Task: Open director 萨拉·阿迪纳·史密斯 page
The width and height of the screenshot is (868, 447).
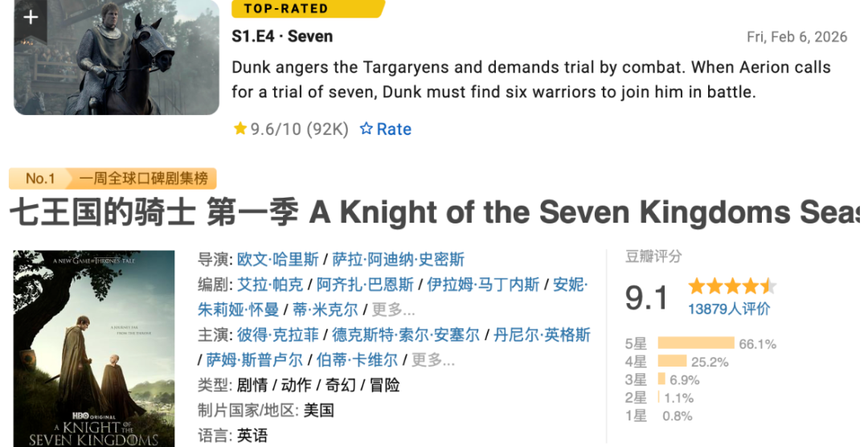Action: pos(398,260)
